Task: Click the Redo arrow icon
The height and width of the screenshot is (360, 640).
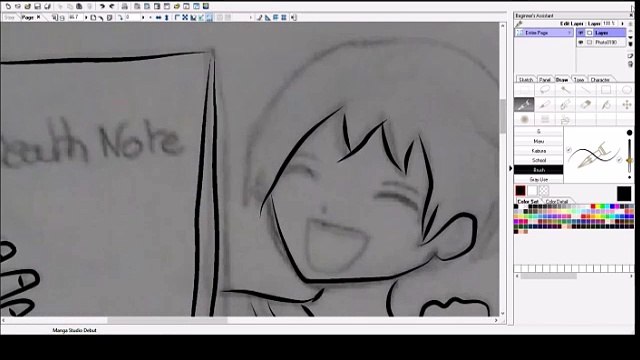Action: point(111,6)
